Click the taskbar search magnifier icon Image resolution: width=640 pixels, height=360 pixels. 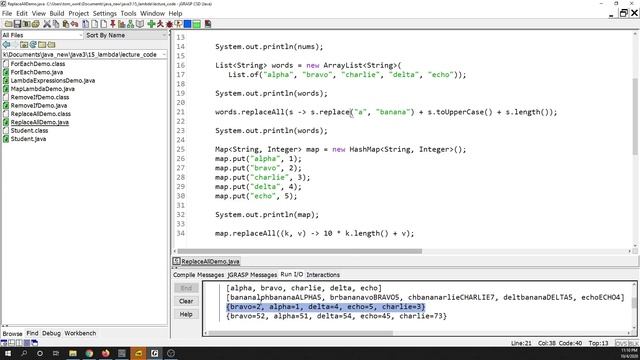(24, 353)
